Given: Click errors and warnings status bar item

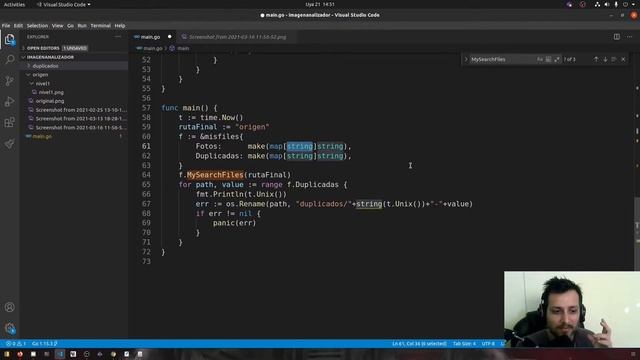Looking at the screenshot, I should coord(16,344).
